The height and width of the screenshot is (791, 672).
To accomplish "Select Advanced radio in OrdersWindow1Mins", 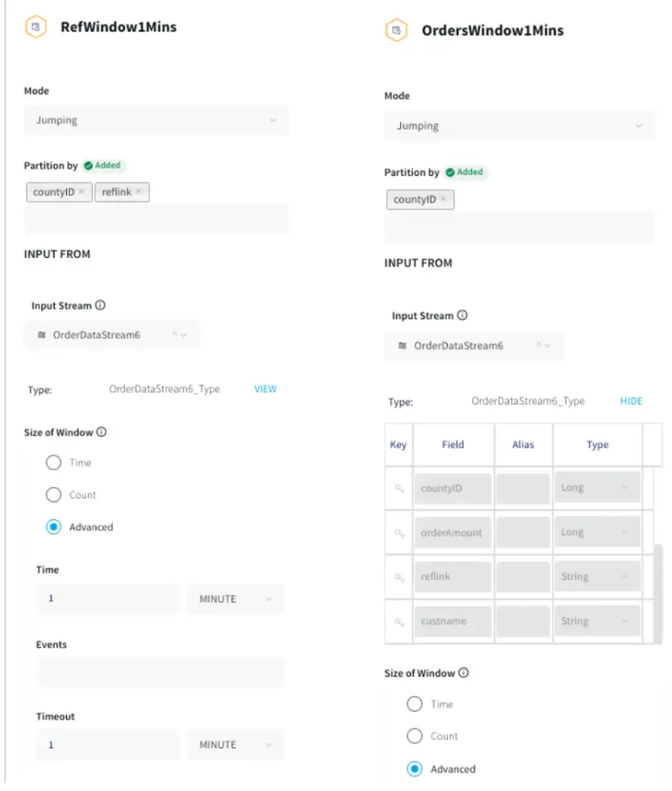I will pyautogui.click(x=415, y=769).
